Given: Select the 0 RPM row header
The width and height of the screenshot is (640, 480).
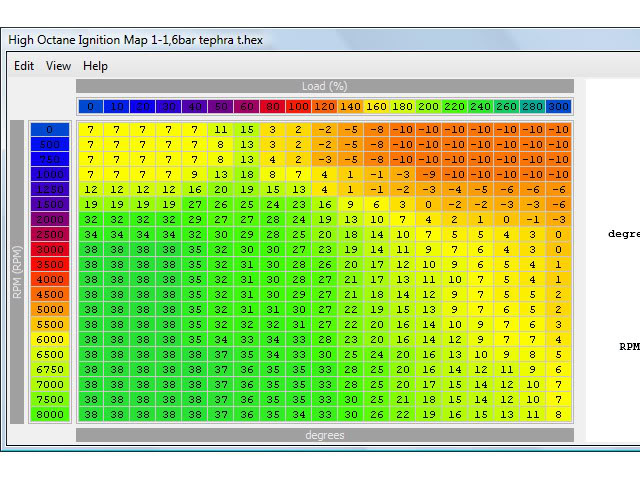Looking at the screenshot, I should pyautogui.click(x=50, y=130).
